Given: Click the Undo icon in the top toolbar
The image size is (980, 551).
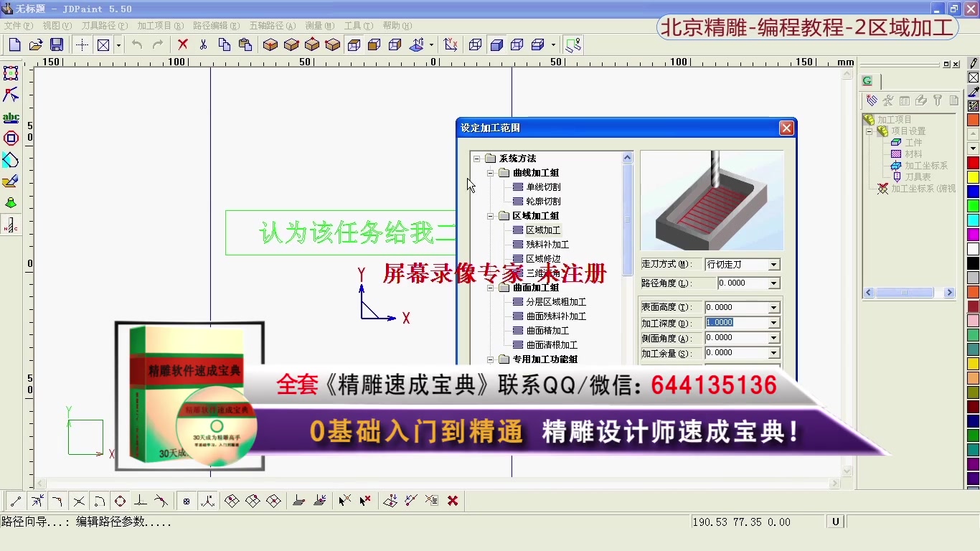Looking at the screenshot, I should pyautogui.click(x=136, y=44).
